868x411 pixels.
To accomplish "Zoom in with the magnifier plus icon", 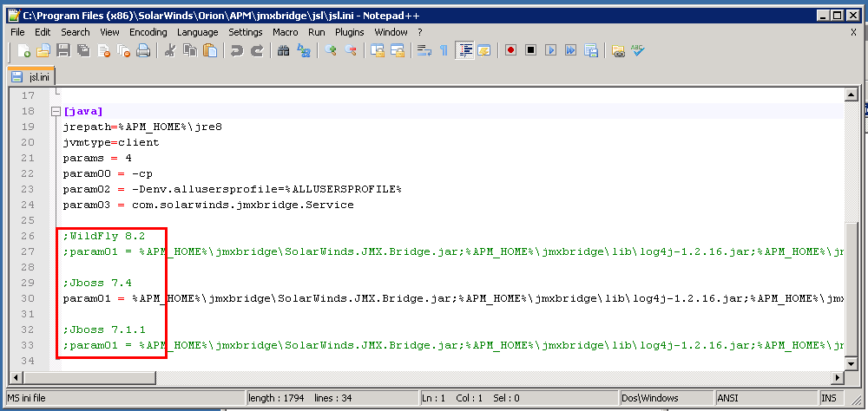I will coord(331,51).
